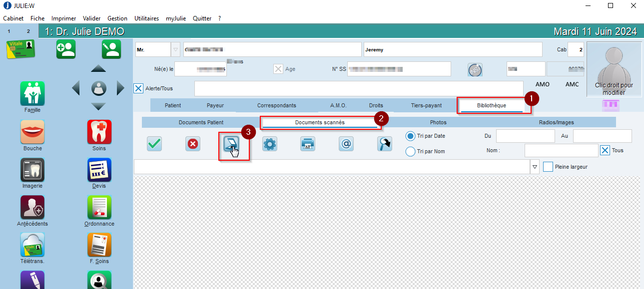Open the Utilitaires menu

(146, 18)
